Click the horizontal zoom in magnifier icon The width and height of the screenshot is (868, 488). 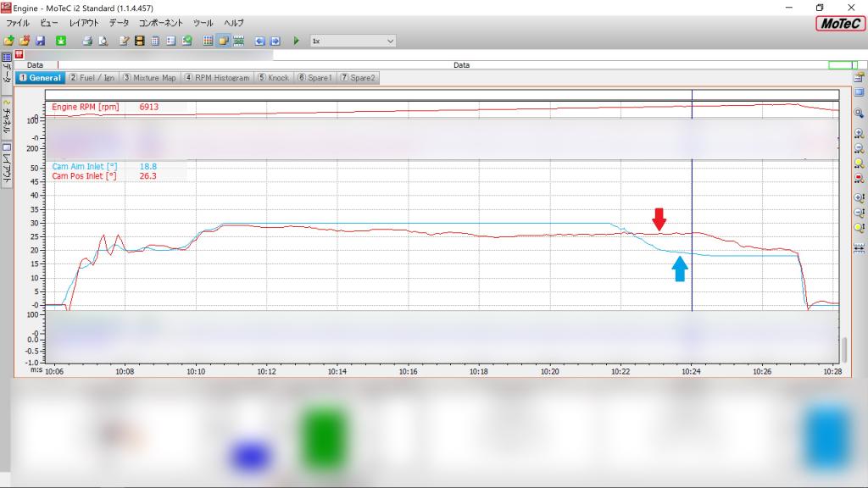pyautogui.click(x=859, y=133)
